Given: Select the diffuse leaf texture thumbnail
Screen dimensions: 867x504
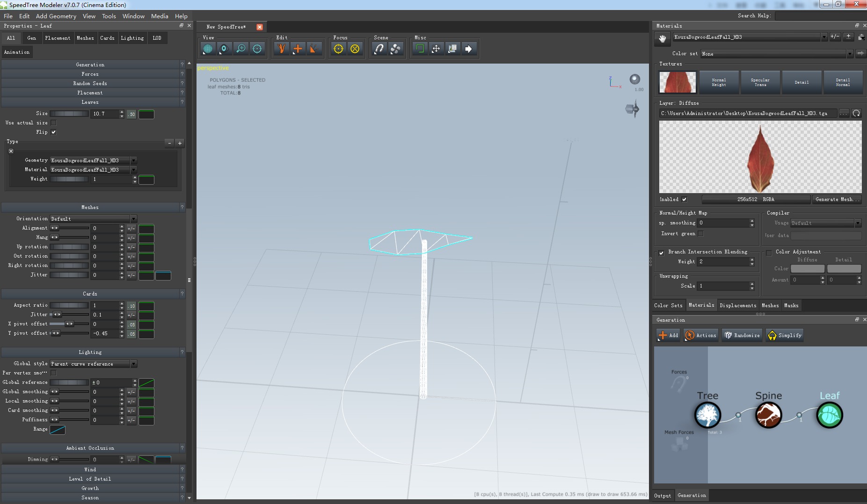Looking at the screenshot, I should click(677, 82).
